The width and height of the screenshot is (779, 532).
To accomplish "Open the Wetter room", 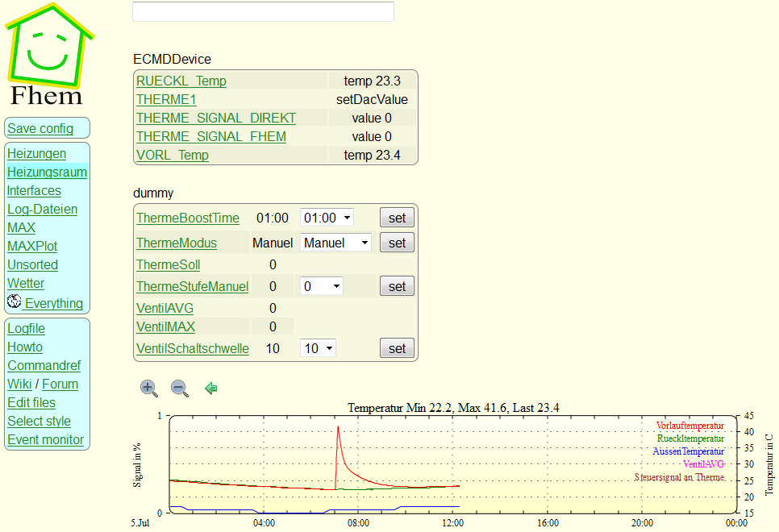I will (x=26, y=283).
